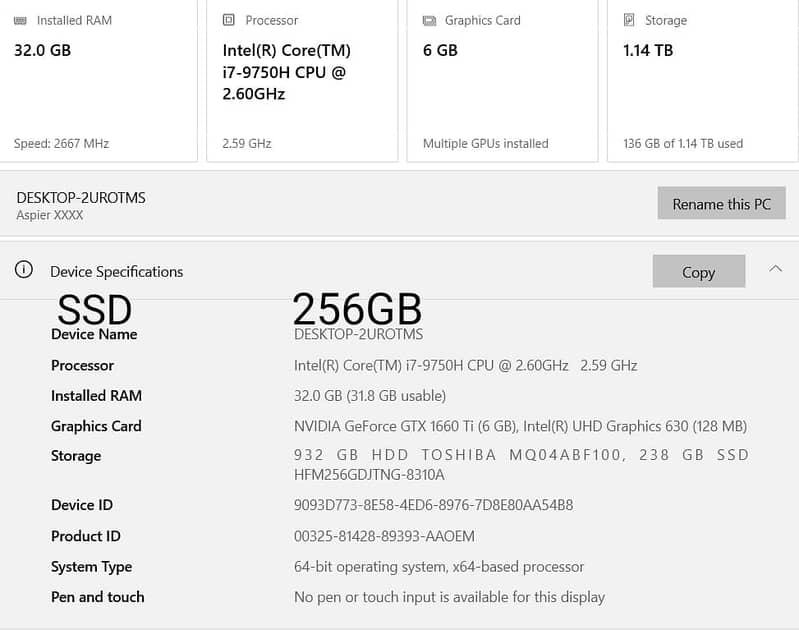The height and width of the screenshot is (630, 799).
Task: Click the Device Specifications section title
Action: (116, 271)
